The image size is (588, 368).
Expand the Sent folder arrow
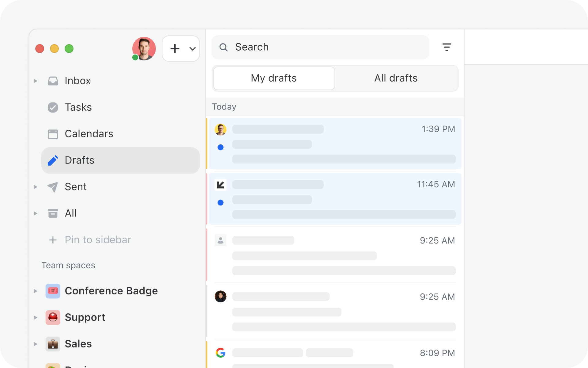pos(36,187)
